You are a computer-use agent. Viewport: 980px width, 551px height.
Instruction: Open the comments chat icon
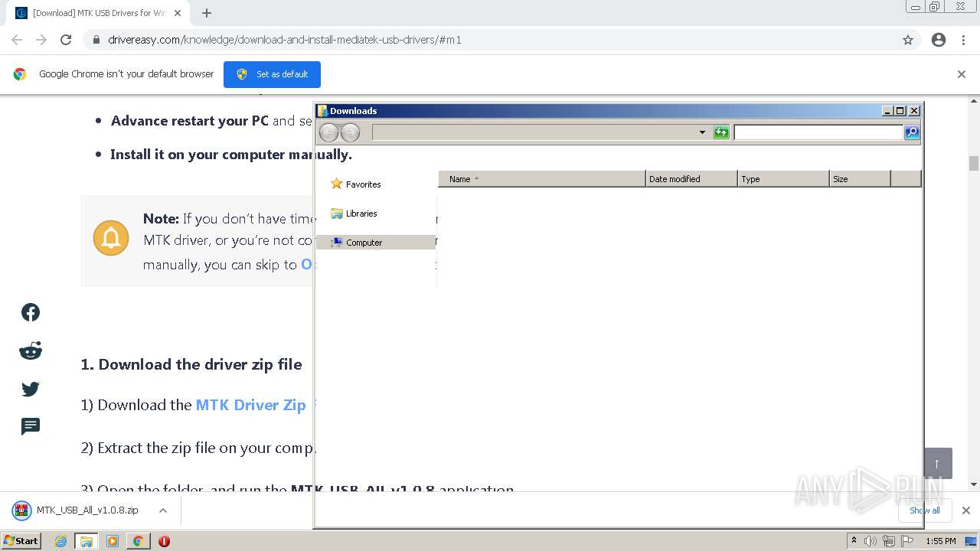point(31,426)
